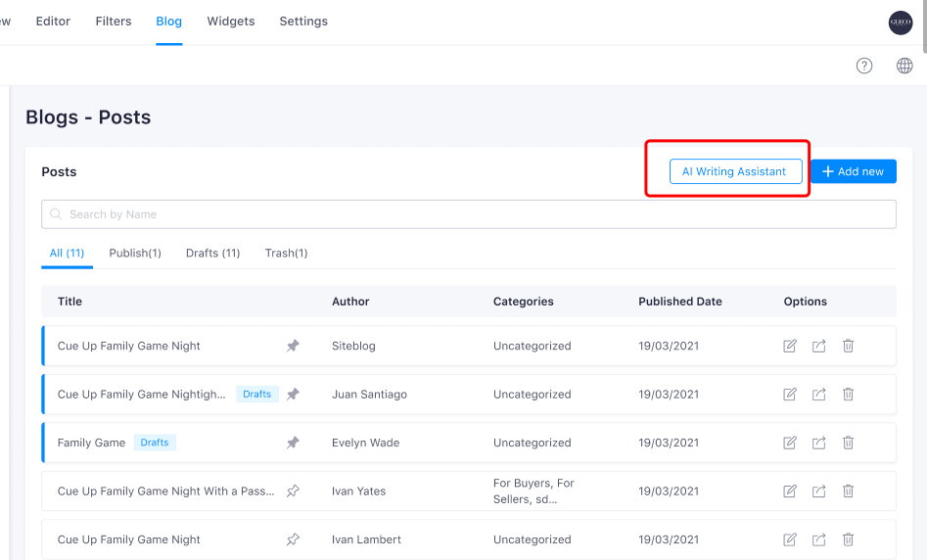Edit the Siteblog post 'Cue Up Family Game Night'
This screenshot has height=560, width=927.
point(790,346)
